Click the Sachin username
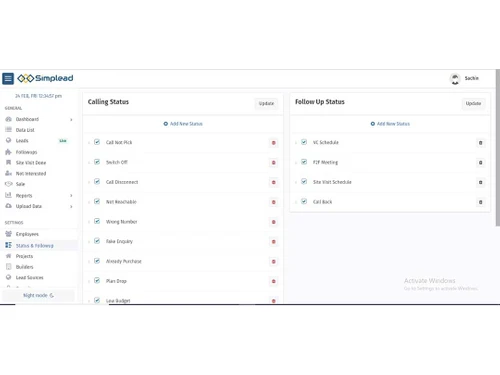Image resolution: width=500 pixels, height=375 pixels. pos(472,78)
